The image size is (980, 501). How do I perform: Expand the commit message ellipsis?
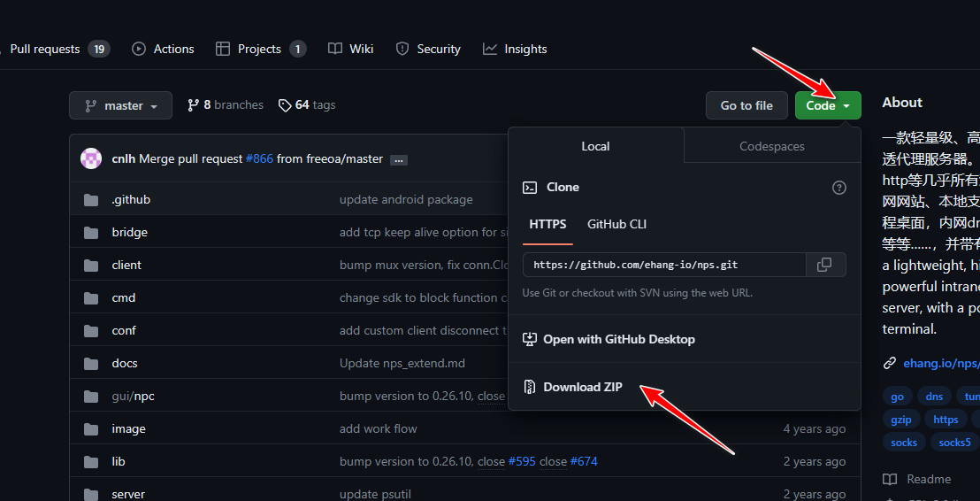pos(399,160)
